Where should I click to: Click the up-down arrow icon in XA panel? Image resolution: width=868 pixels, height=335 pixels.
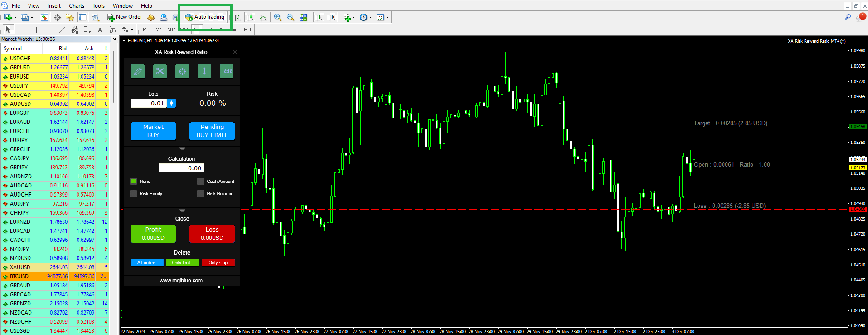pyautogui.click(x=204, y=71)
